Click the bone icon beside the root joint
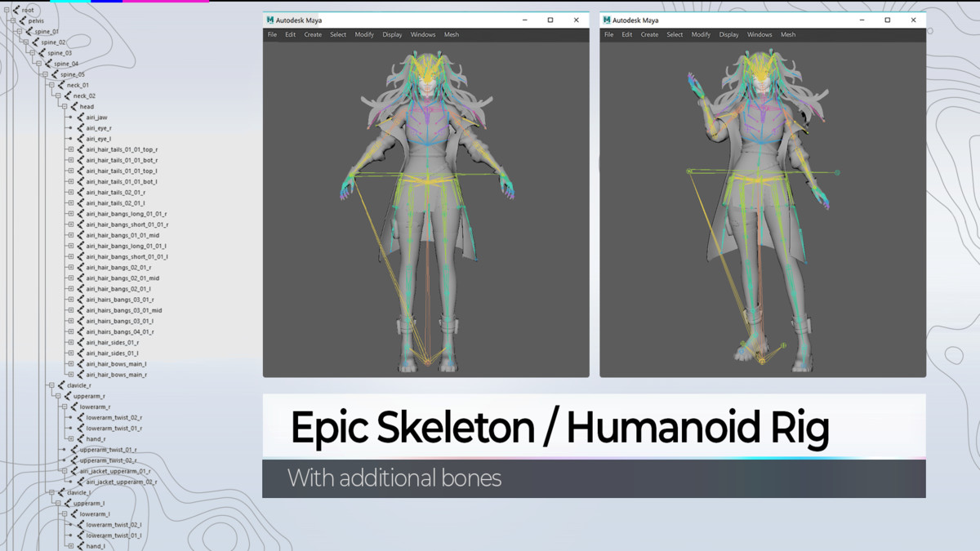The image size is (980, 551). click(16, 10)
